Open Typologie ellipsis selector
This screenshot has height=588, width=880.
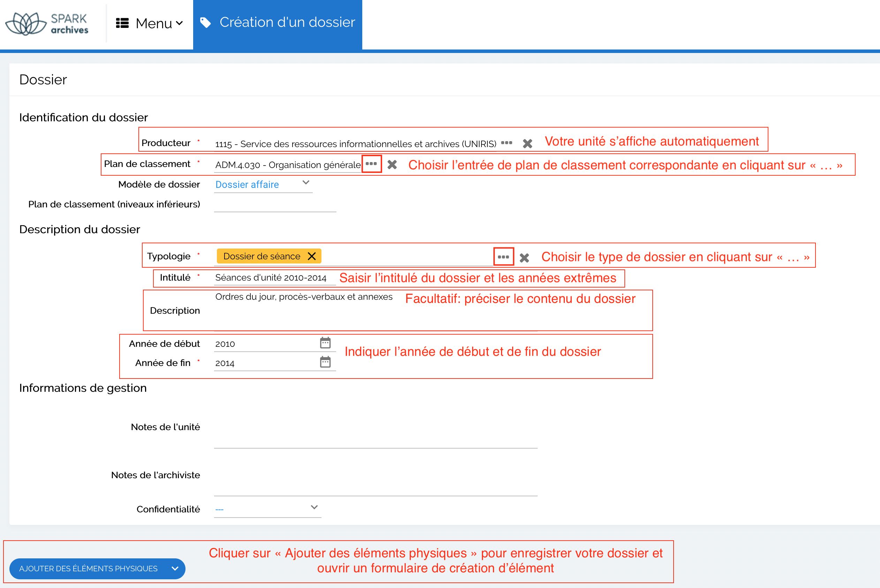point(503,257)
